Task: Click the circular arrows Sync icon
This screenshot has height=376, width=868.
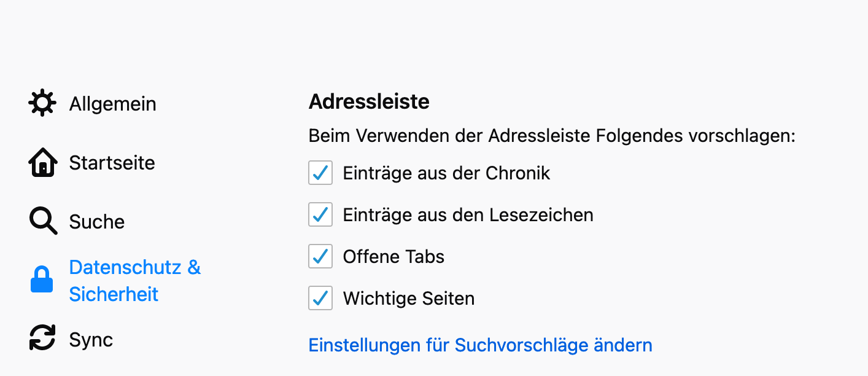Action: click(42, 339)
